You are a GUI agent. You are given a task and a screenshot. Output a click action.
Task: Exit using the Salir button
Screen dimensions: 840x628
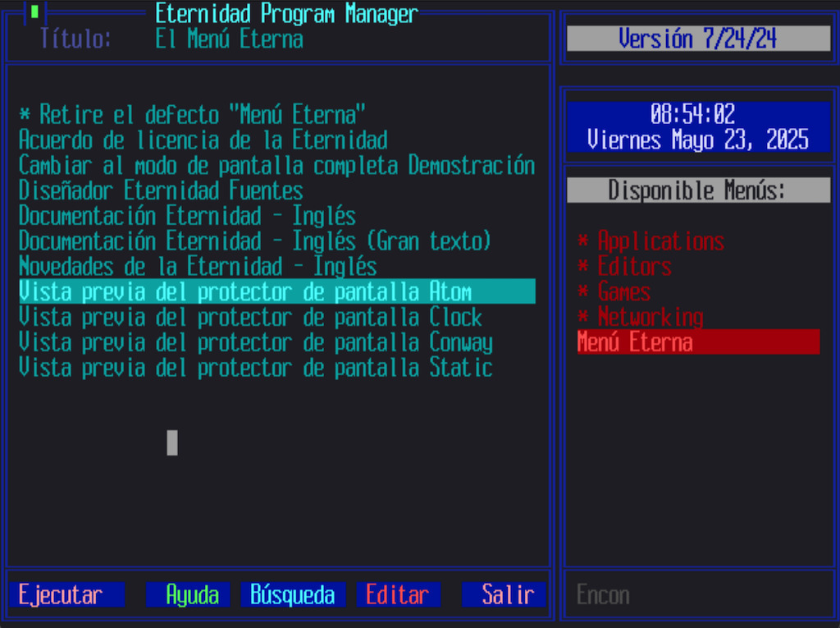(504, 594)
